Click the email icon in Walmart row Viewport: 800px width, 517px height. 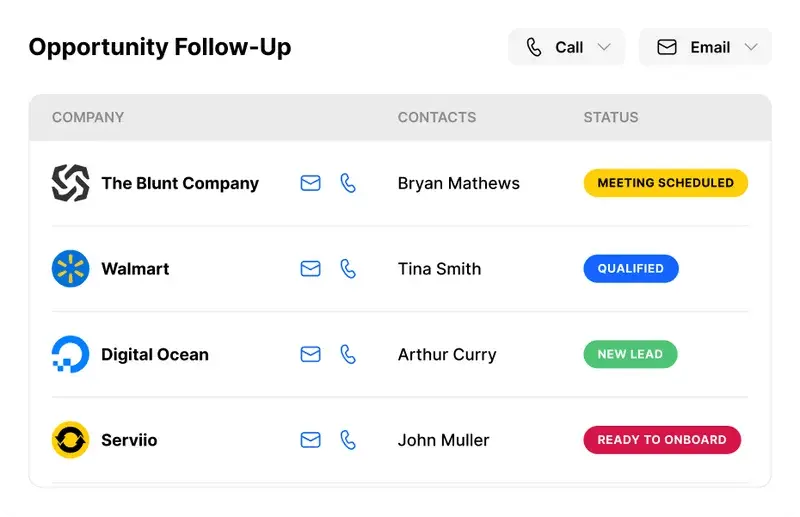point(311,269)
